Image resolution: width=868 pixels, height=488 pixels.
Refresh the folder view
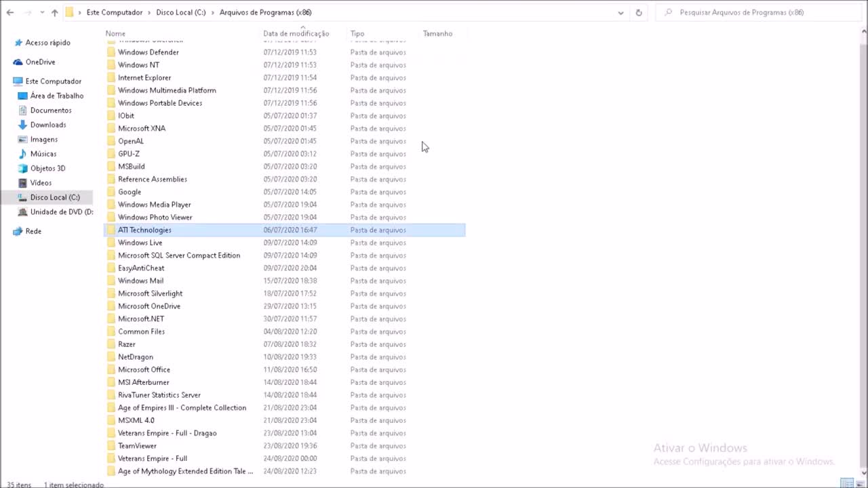[x=638, y=12]
